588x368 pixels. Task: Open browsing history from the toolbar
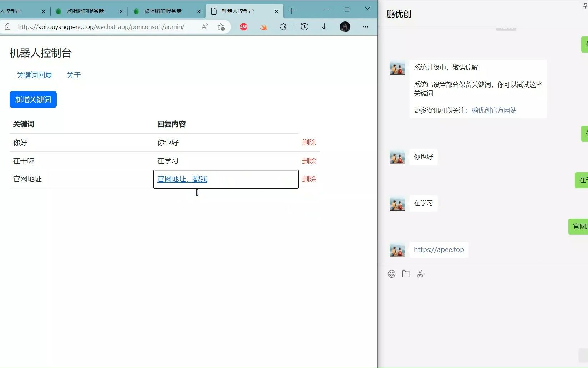pos(304,27)
